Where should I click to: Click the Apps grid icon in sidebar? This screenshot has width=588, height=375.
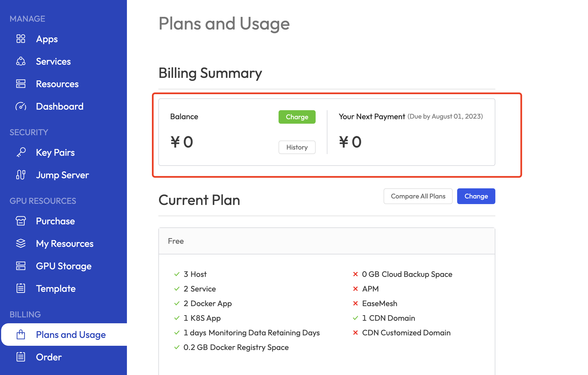21,39
